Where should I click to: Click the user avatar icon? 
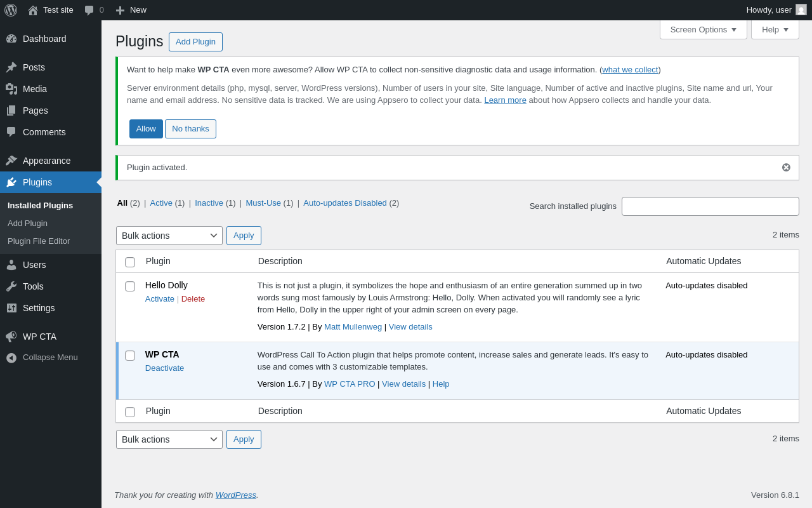[x=801, y=10]
